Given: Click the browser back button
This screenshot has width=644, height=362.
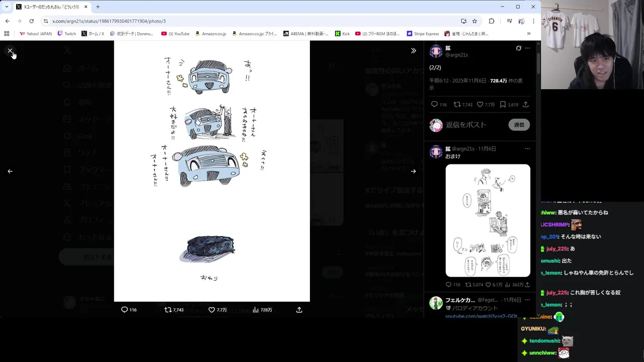Looking at the screenshot, I should coord(7,21).
